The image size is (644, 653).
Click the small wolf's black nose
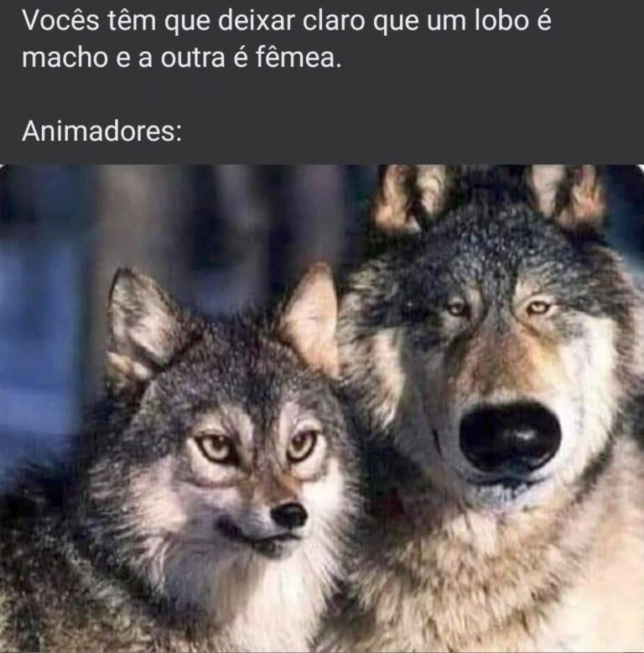(289, 515)
